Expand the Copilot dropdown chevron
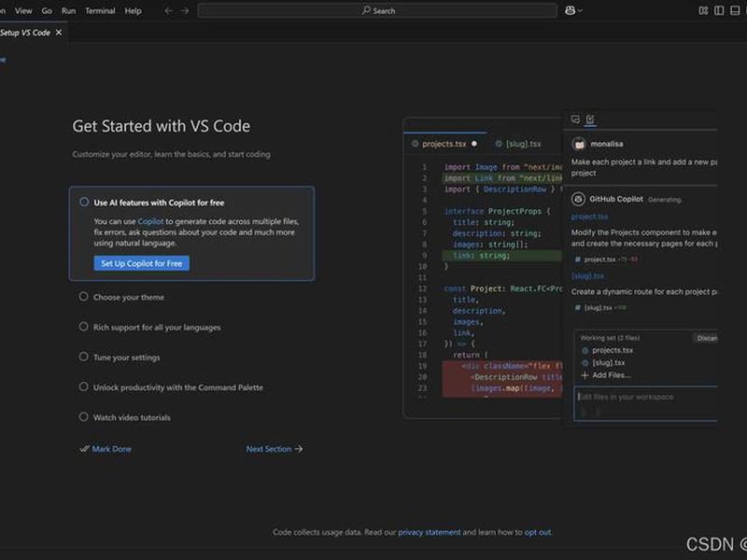 [580, 10]
